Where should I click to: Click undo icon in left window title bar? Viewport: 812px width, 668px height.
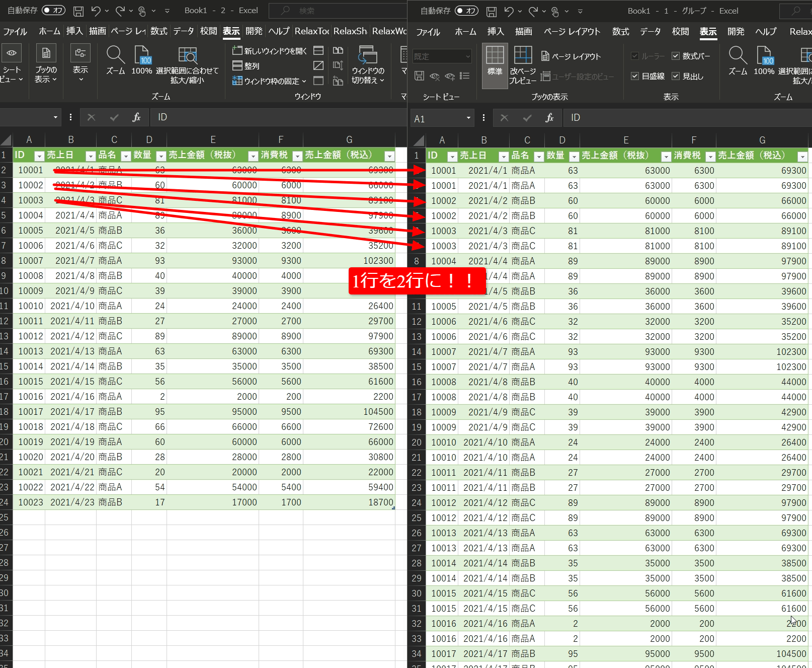click(x=96, y=11)
